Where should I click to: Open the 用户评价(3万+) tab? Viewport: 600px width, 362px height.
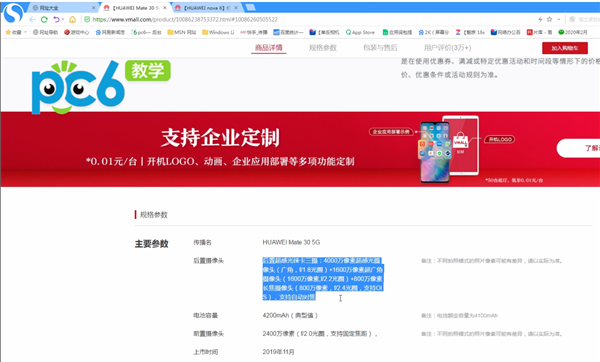click(447, 48)
